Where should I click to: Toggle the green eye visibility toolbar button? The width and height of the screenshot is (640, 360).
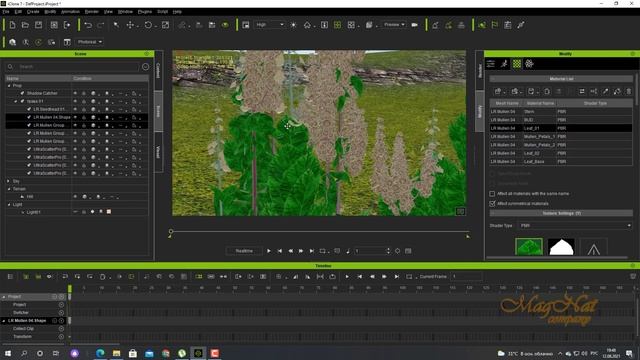pyautogui.click(x=225, y=25)
